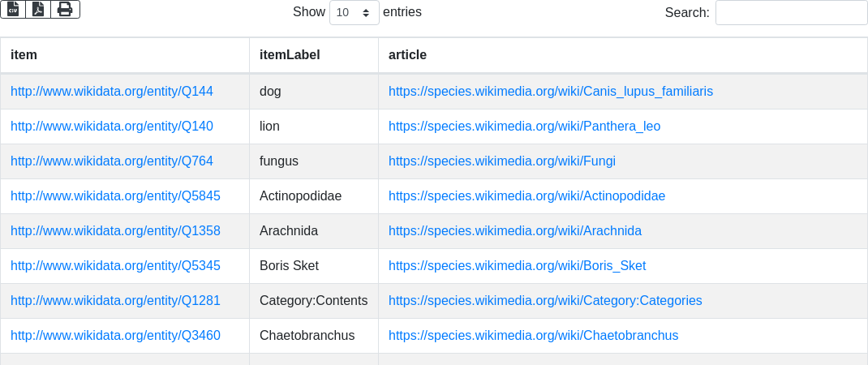This screenshot has width=868, height=365.
Task: Open the Wikidata entity Q5845 link
Action: (x=115, y=196)
